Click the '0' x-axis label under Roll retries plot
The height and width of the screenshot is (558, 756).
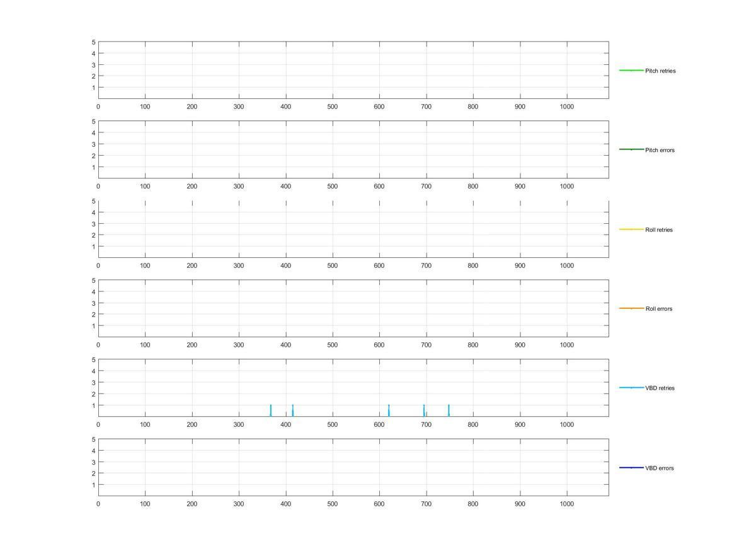coord(98,266)
